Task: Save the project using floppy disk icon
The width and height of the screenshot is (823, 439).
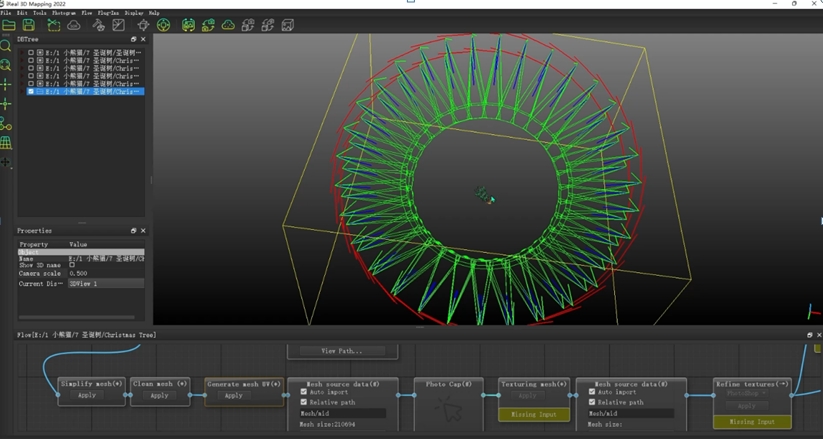Action: point(28,25)
